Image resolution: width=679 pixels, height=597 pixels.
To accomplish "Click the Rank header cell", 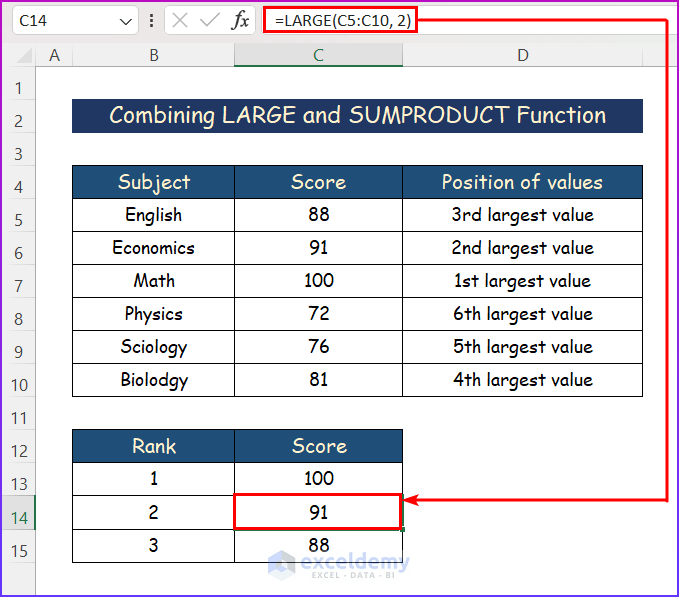I will 153,446.
